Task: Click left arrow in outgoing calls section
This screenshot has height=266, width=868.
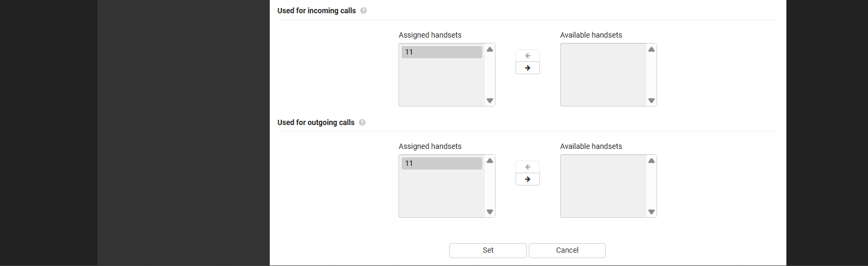Action: (x=528, y=167)
